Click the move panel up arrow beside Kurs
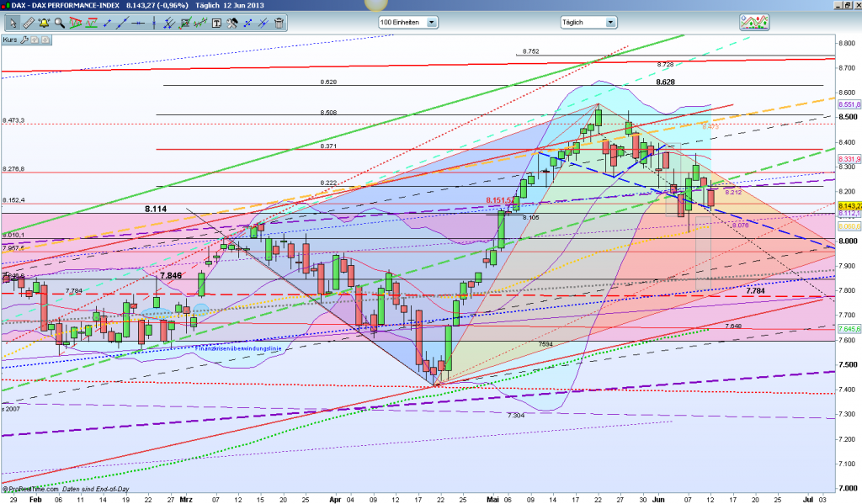The image size is (862, 504). [x=35, y=40]
